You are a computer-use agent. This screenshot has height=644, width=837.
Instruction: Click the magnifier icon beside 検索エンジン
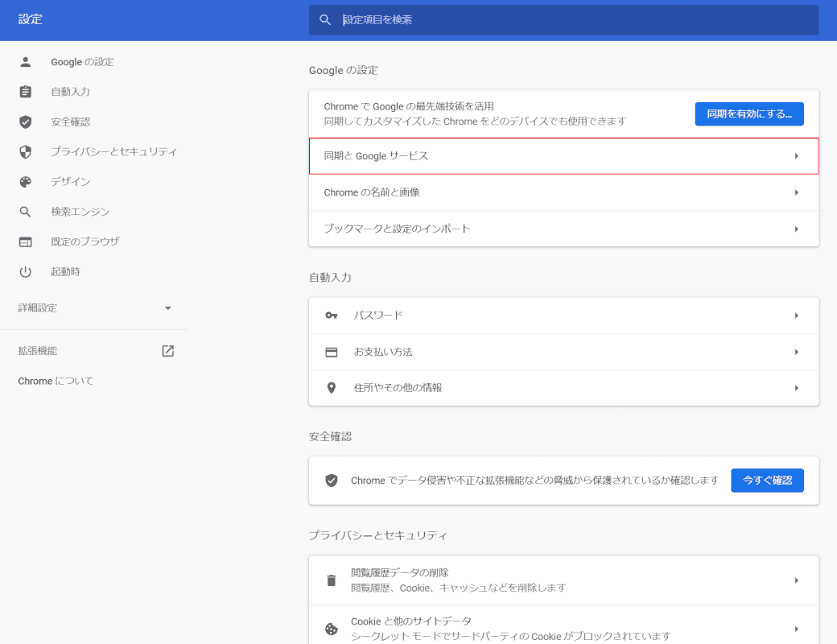pyautogui.click(x=25, y=212)
